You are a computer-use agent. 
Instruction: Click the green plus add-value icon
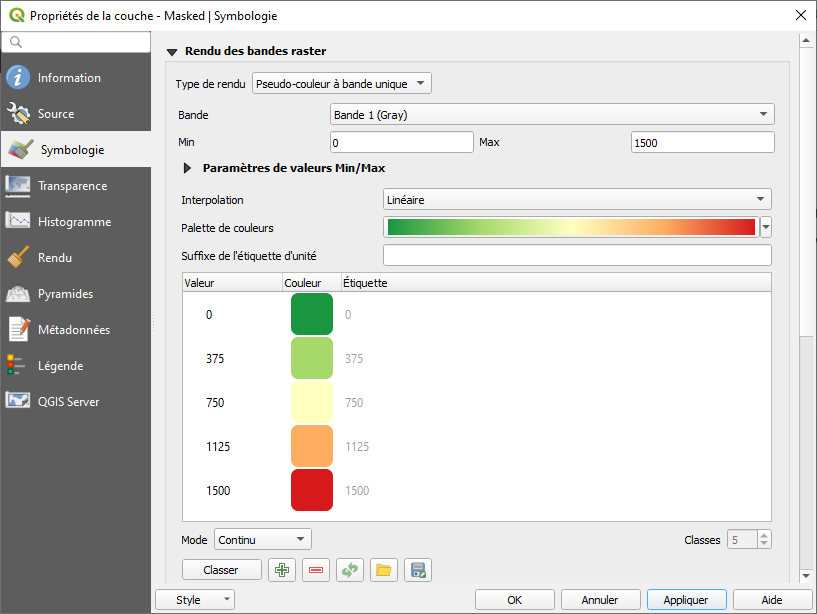tap(282, 570)
